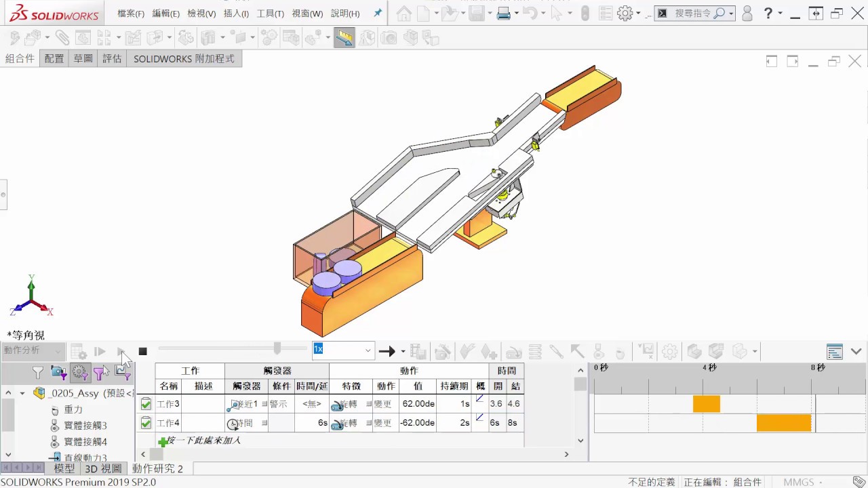
Task: Switch to the 模型 bottom tab
Action: coord(64,468)
